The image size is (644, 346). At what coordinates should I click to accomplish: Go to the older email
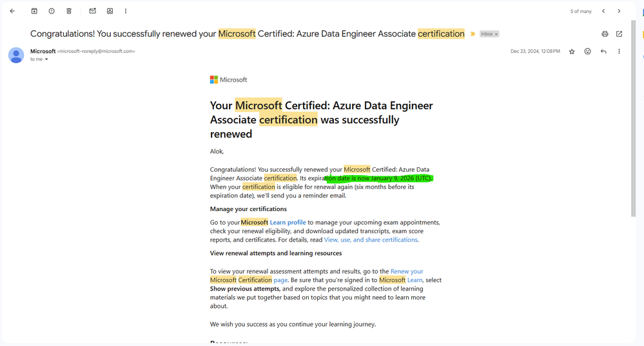pos(619,11)
